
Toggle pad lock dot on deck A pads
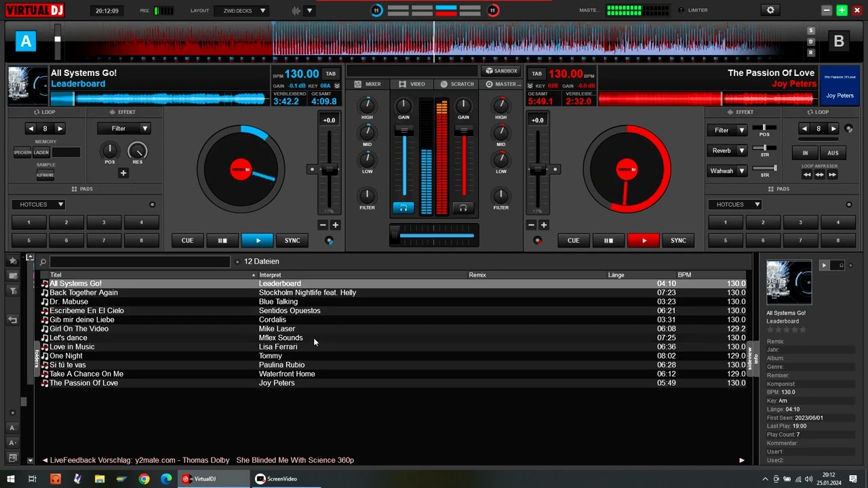click(152, 205)
